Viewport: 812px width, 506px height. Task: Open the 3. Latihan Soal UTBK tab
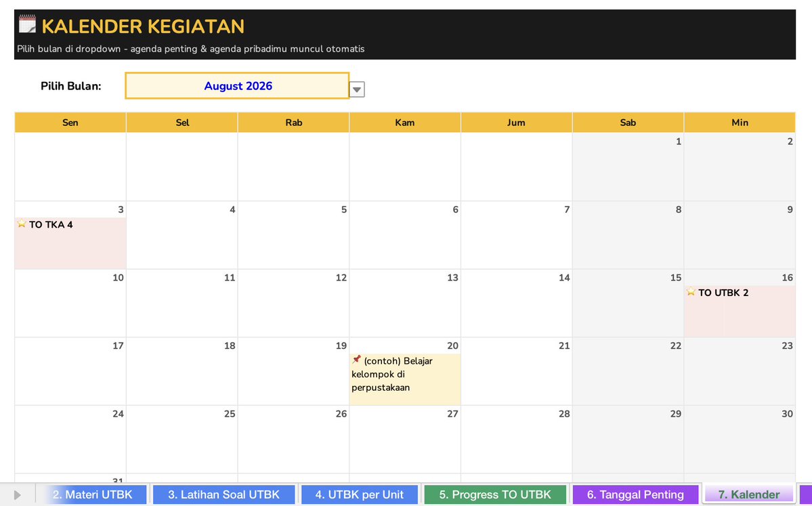coord(223,494)
